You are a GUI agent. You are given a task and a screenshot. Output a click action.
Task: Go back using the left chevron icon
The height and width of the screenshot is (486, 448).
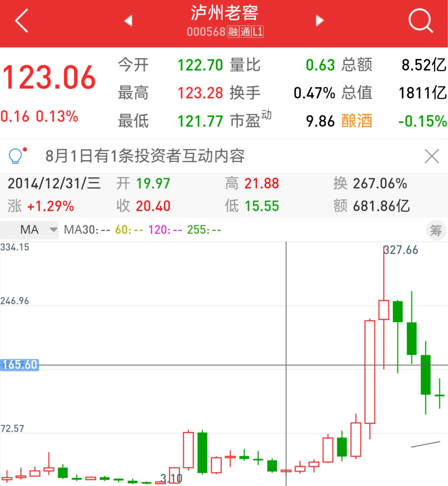[22, 20]
